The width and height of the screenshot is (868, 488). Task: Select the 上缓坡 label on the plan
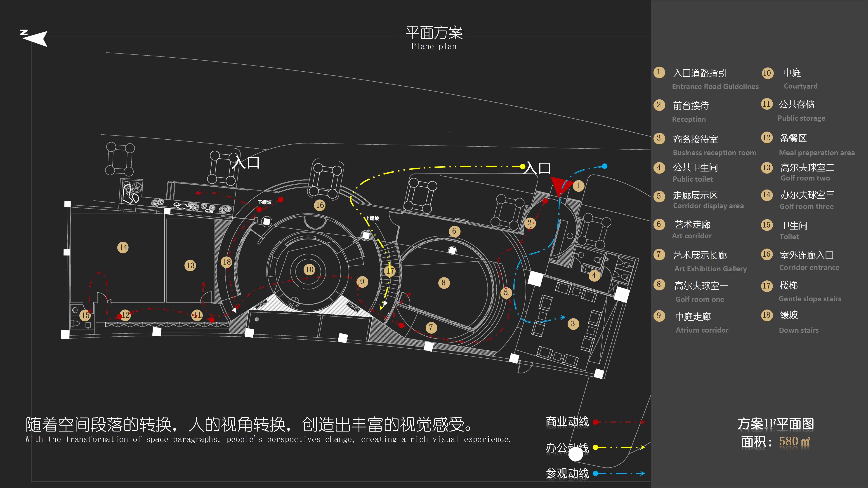pos(373,218)
